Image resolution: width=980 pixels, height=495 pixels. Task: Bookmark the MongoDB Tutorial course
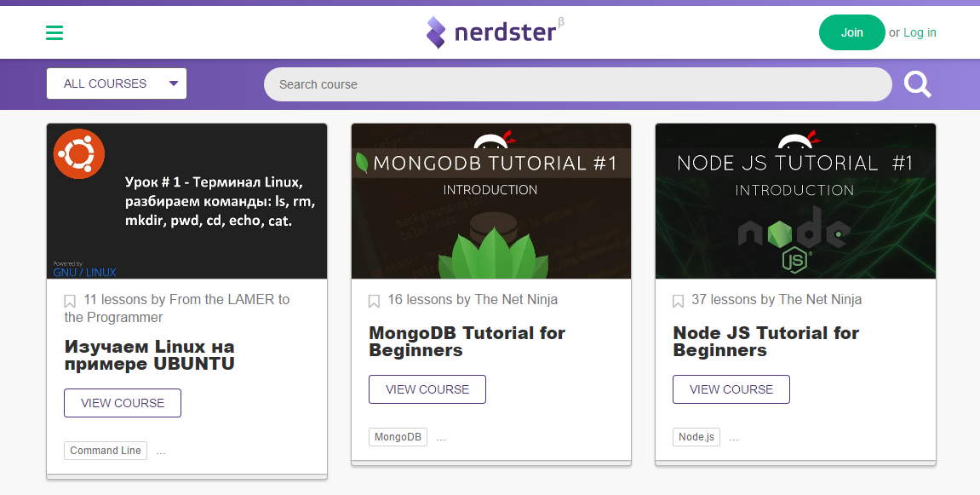coord(374,300)
